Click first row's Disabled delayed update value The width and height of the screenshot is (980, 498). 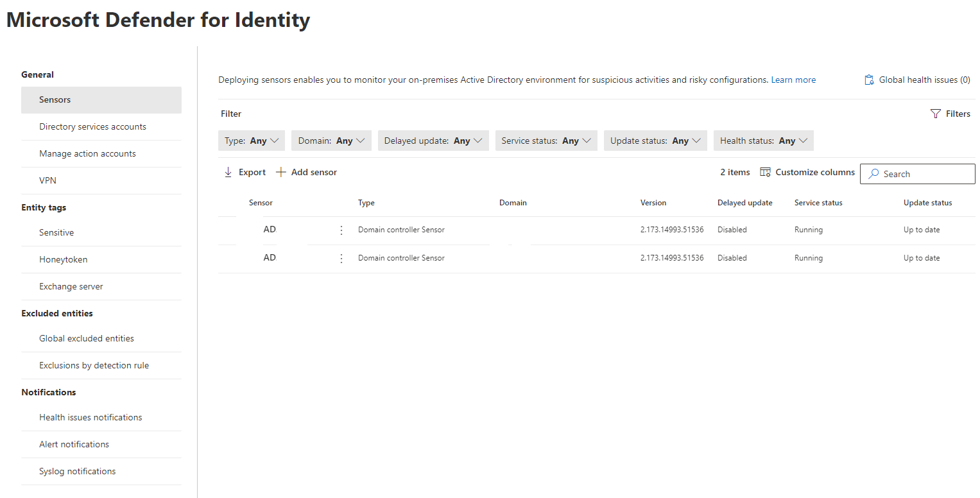732,230
